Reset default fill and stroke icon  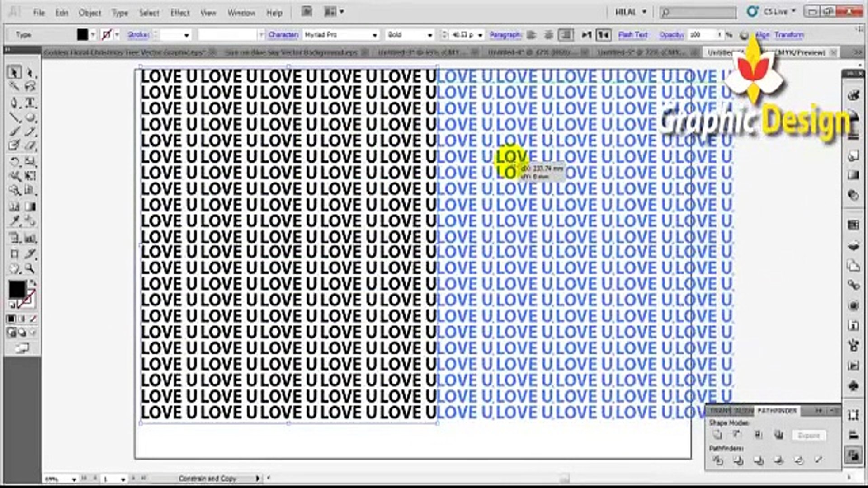(12, 305)
